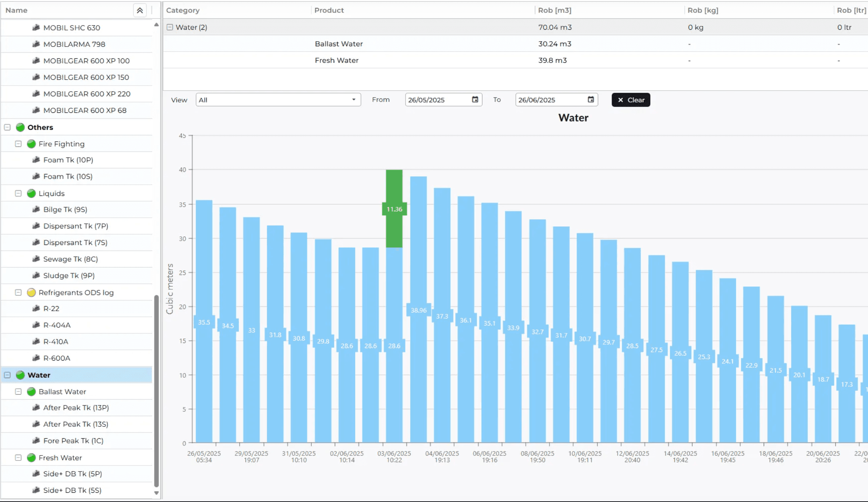The image size is (868, 502).
Task: Collapse the Fire Fighting node
Action: 18,144
